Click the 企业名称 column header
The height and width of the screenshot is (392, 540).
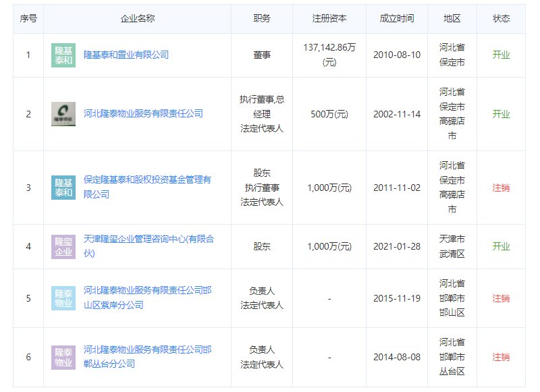tap(138, 19)
